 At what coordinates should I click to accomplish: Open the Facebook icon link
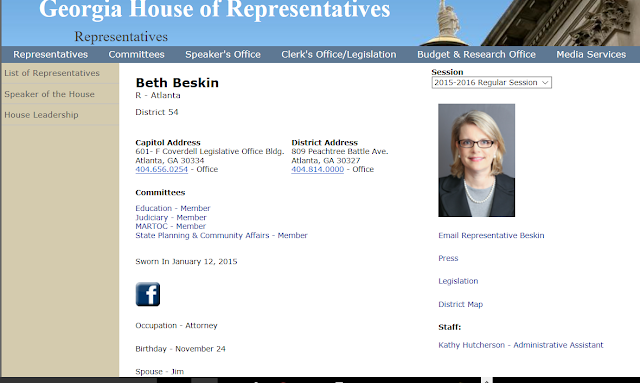point(148,294)
